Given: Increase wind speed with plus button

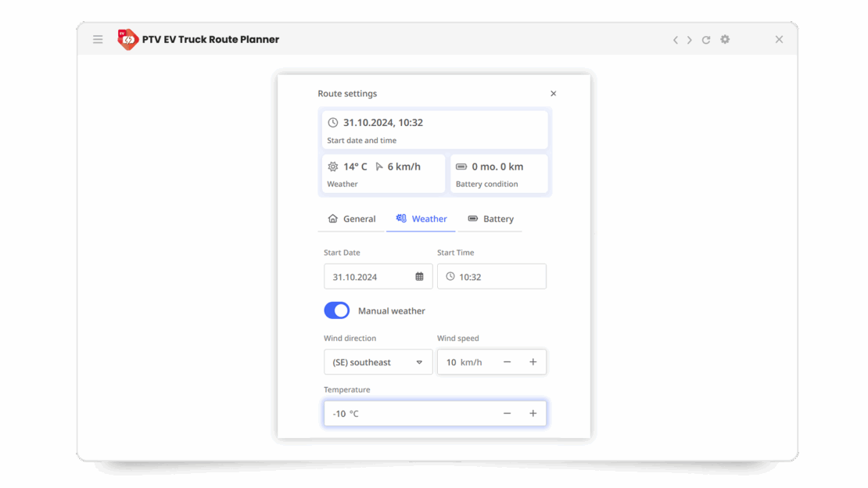Looking at the screenshot, I should (533, 362).
